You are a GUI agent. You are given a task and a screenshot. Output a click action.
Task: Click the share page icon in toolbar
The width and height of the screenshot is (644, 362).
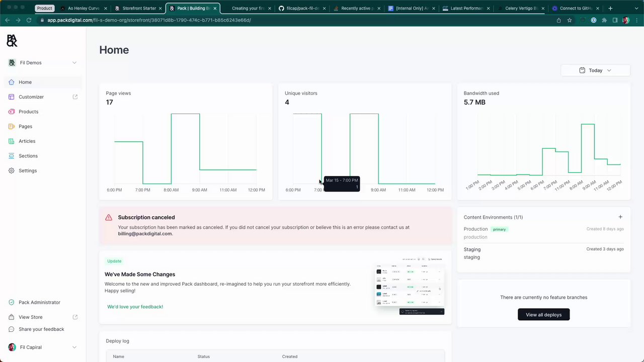pyautogui.click(x=558, y=20)
